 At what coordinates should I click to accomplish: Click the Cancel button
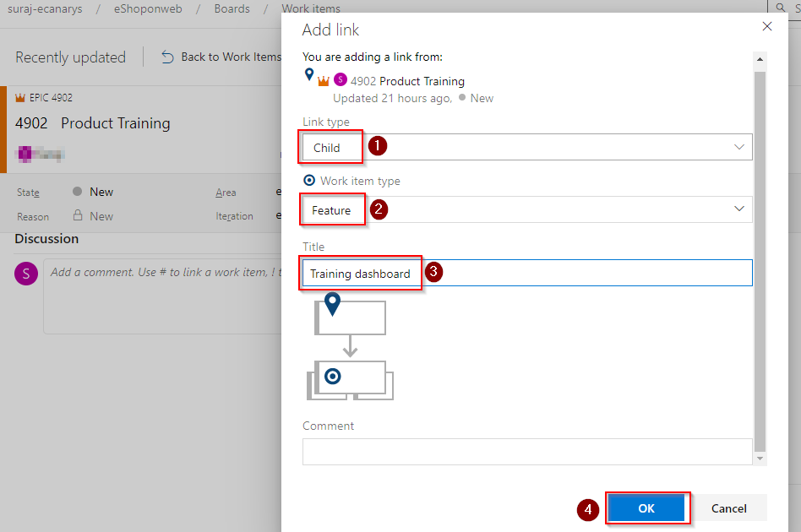729,508
